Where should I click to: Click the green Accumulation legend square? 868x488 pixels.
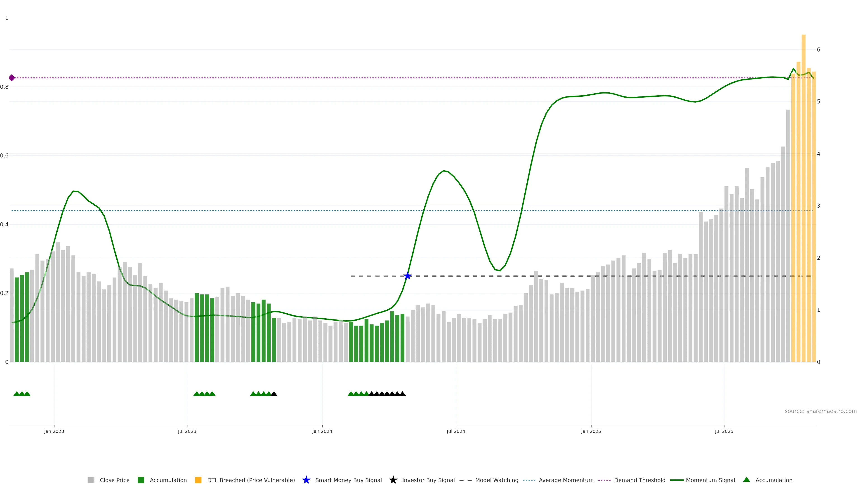pyautogui.click(x=141, y=480)
